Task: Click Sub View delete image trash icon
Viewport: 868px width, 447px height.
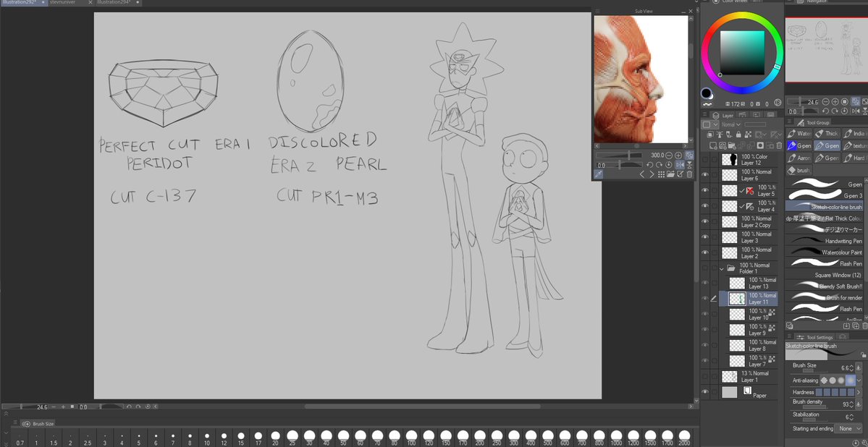Action: 690,174
